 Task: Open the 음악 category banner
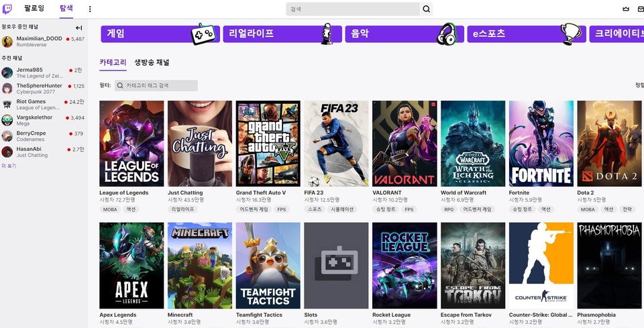click(404, 34)
